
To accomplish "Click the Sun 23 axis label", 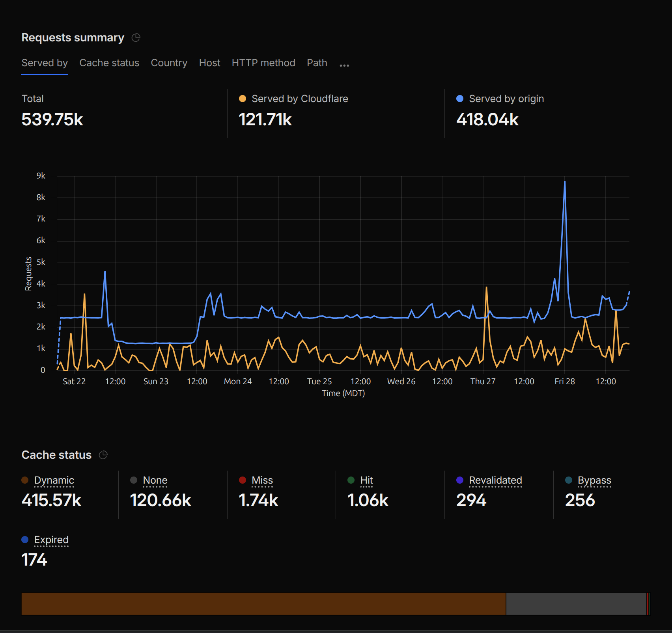I will (156, 382).
